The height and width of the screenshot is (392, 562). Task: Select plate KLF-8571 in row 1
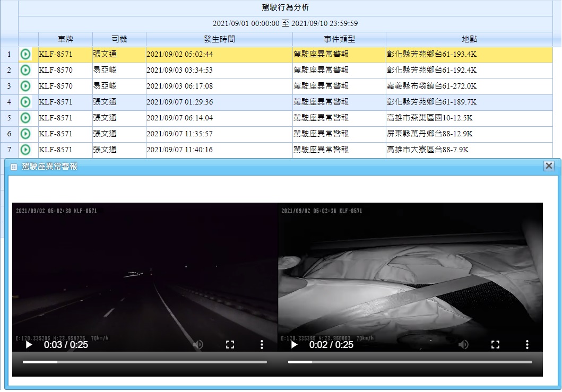(x=56, y=55)
